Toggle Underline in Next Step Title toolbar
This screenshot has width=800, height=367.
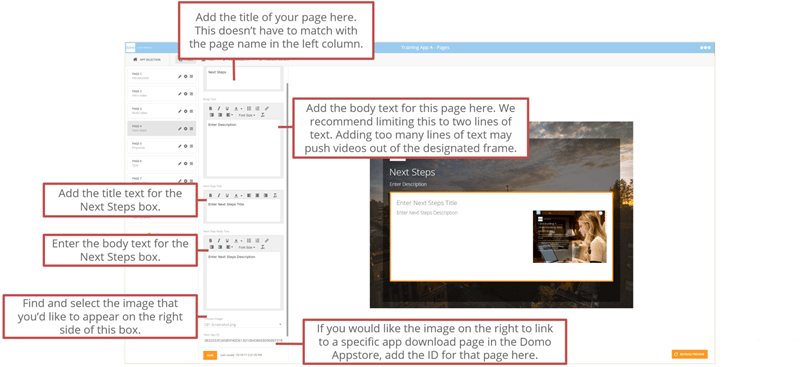pyautogui.click(x=227, y=195)
